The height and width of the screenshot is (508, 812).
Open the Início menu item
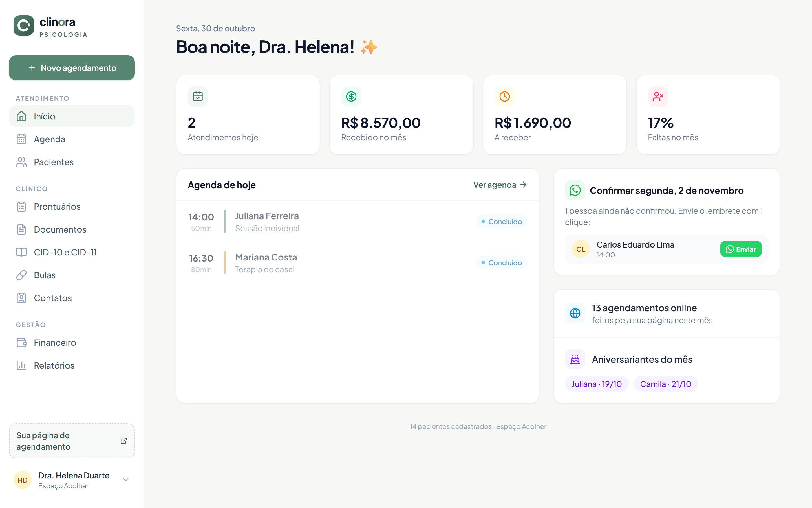[x=72, y=116]
